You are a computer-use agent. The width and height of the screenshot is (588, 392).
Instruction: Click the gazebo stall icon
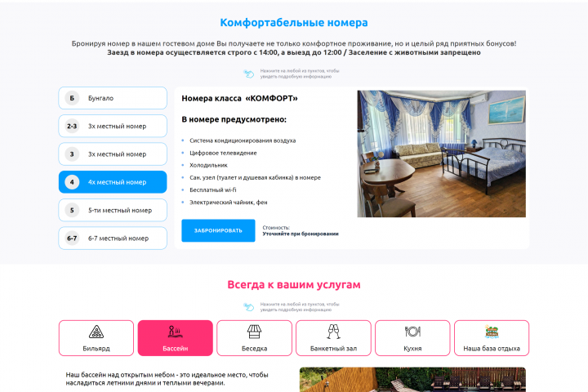(x=254, y=332)
